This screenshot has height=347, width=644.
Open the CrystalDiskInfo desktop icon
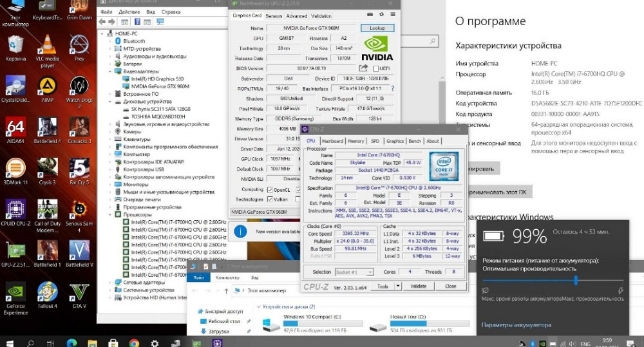(x=15, y=89)
